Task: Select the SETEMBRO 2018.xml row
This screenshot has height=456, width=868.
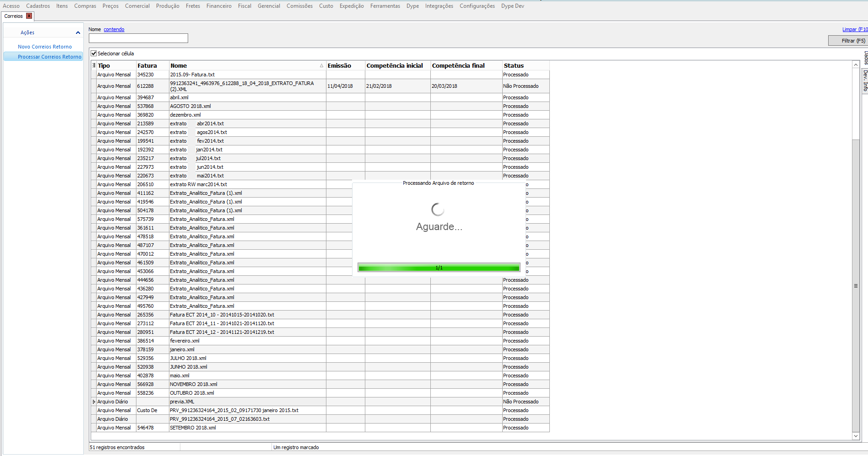Action: pyautogui.click(x=320, y=428)
